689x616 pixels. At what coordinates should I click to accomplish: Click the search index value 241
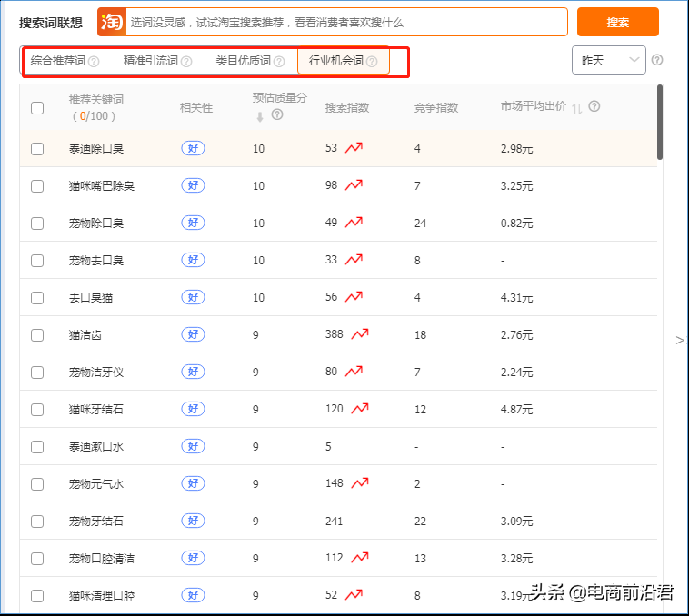[x=334, y=522]
